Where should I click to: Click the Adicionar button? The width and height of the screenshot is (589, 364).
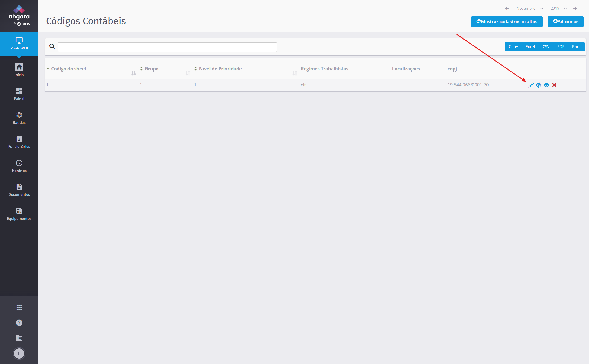565,22
